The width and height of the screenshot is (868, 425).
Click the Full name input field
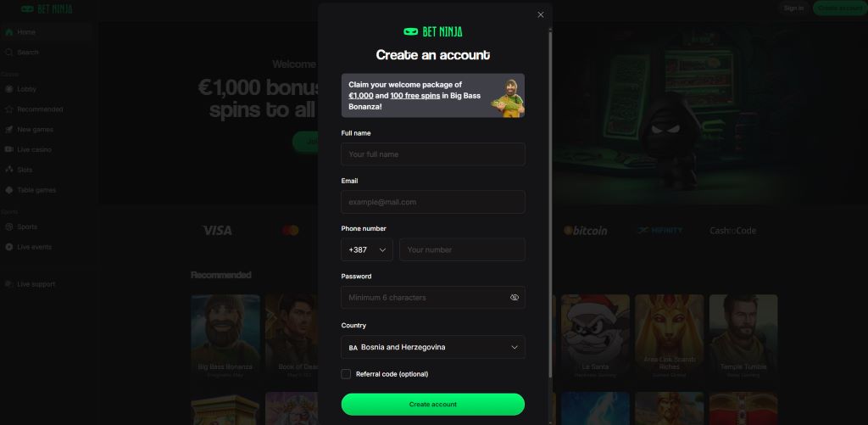tap(433, 154)
